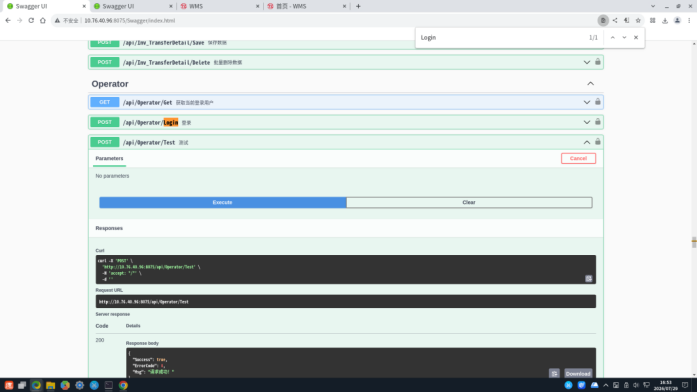
Task: Click the taskbar clock
Action: pos(665,385)
